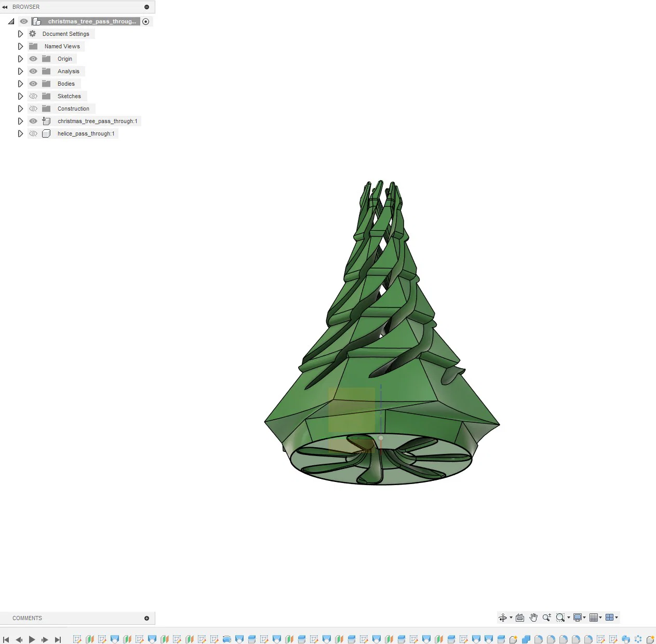The image size is (656, 644).
Task: Expand the Named Views node
Action: 20,46
